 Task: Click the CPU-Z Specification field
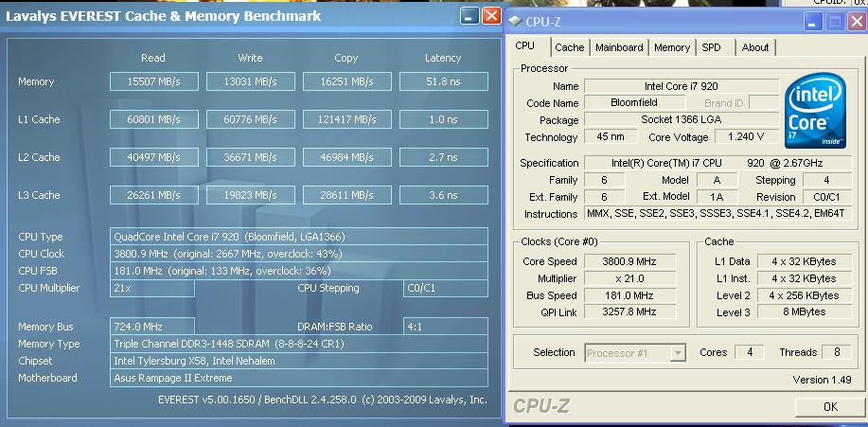click(x=718, y=163)
